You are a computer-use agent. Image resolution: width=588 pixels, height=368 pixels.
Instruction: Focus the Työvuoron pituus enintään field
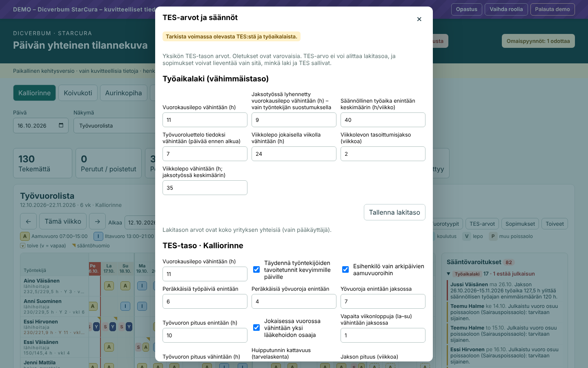(205, 335)
